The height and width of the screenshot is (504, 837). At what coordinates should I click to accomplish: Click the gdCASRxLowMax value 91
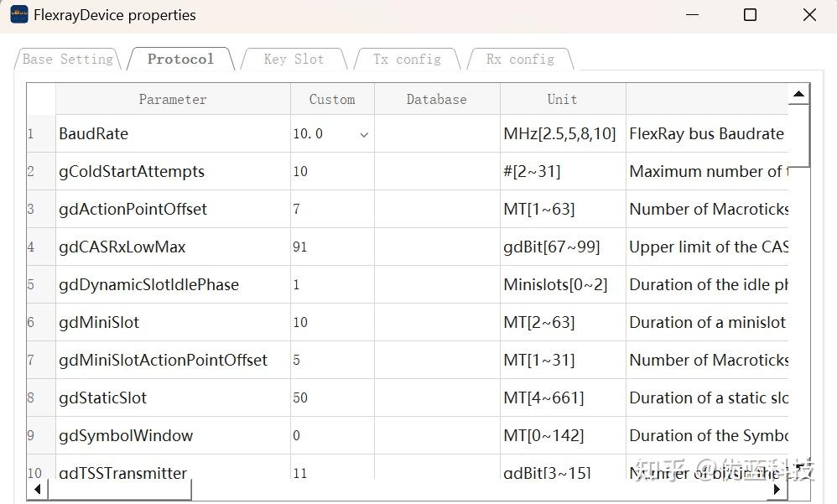pyautogui.click(x=300, y=247)
